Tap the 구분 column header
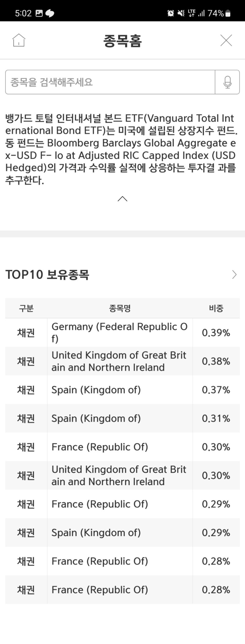Viewport: 245px width, 644px height. (26, 308)
